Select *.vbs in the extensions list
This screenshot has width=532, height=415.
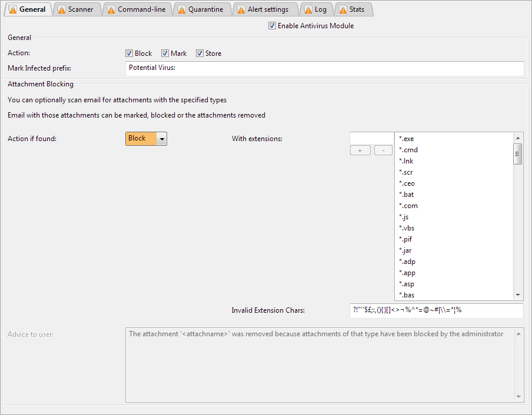(x=407, y=228)
